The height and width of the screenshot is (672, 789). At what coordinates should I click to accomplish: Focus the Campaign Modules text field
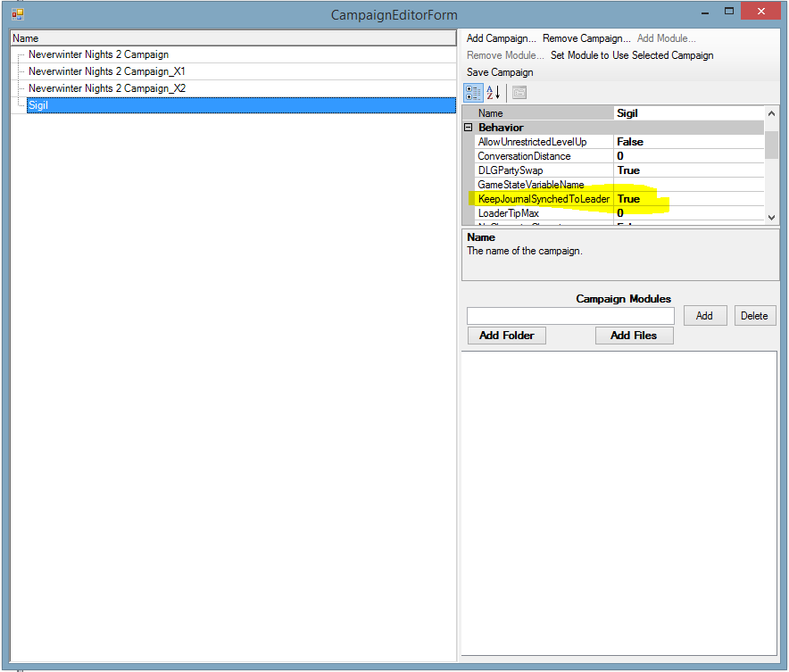570,316
